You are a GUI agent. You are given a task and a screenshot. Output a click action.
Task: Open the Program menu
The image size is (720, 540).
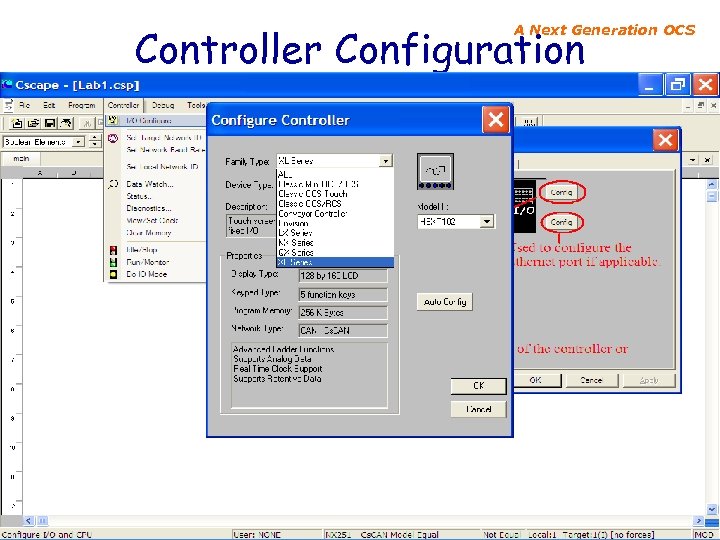pos(81,105)
